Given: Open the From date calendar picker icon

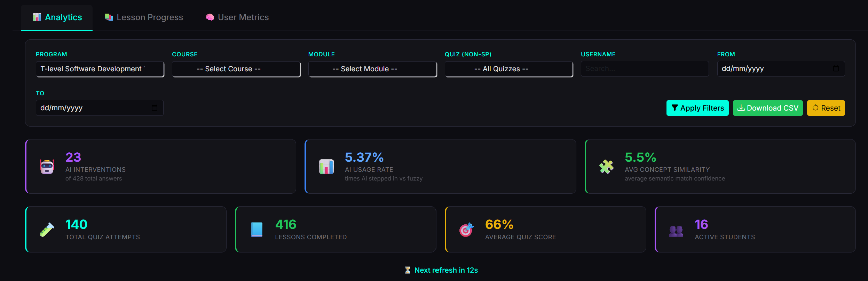Looking at the screenshot, I should (836, 69).
